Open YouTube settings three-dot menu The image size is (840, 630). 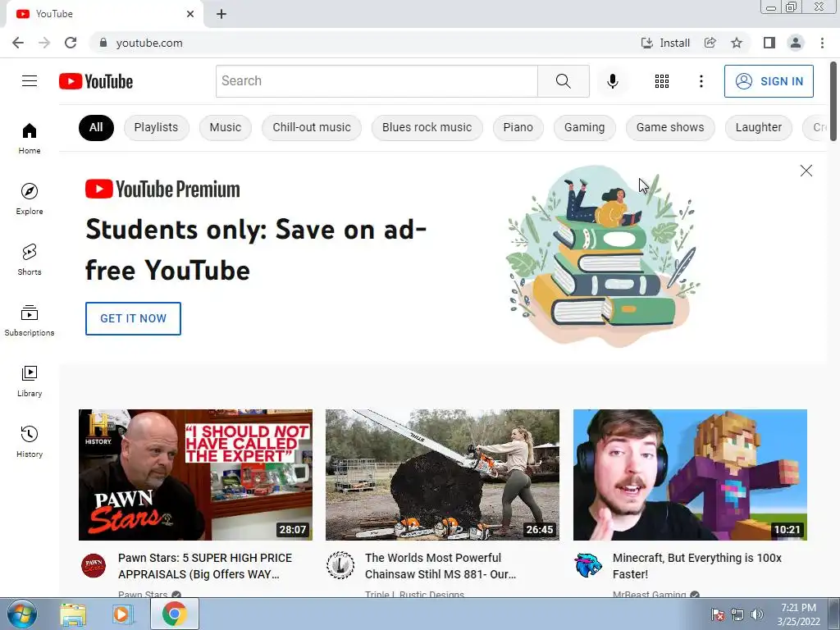[x=701, y=81]
